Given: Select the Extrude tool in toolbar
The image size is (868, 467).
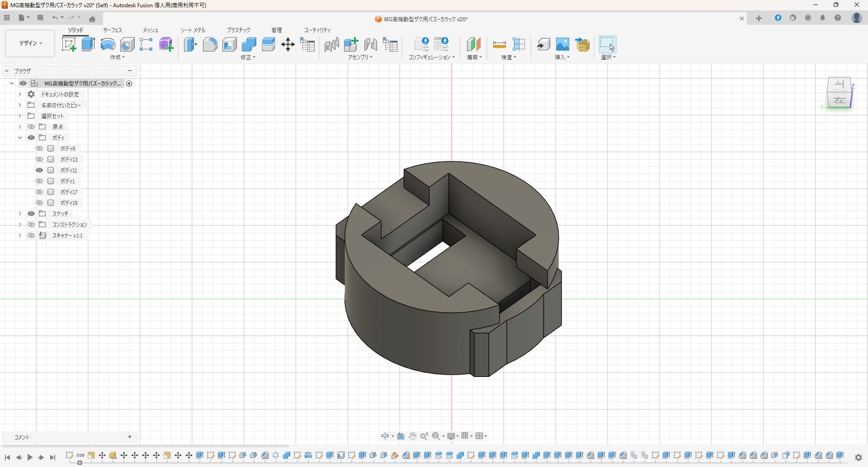Looking at the screenshot, I should (x=88, y=44).
